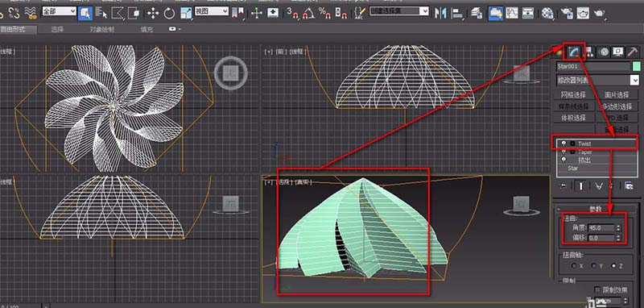Expand the 修改器列表 modifier list dropdown
Viewport: 644px width, 308px height.
[598, 80]
